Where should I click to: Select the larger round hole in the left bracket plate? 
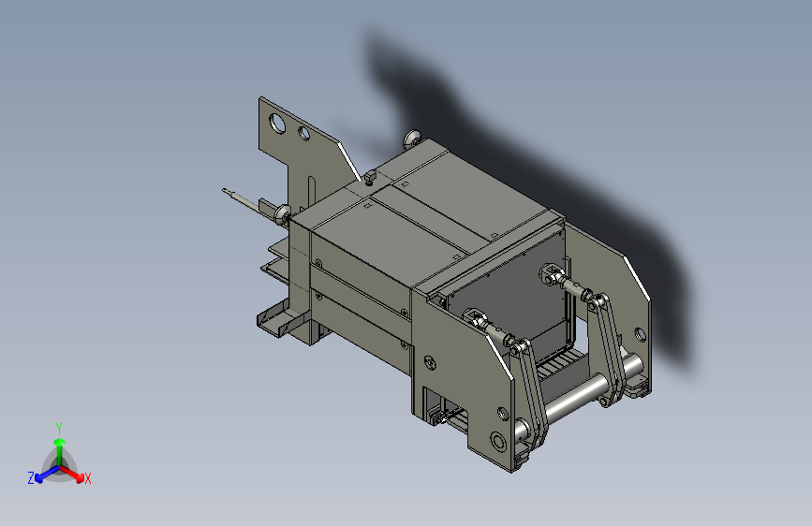pos(277,124)
